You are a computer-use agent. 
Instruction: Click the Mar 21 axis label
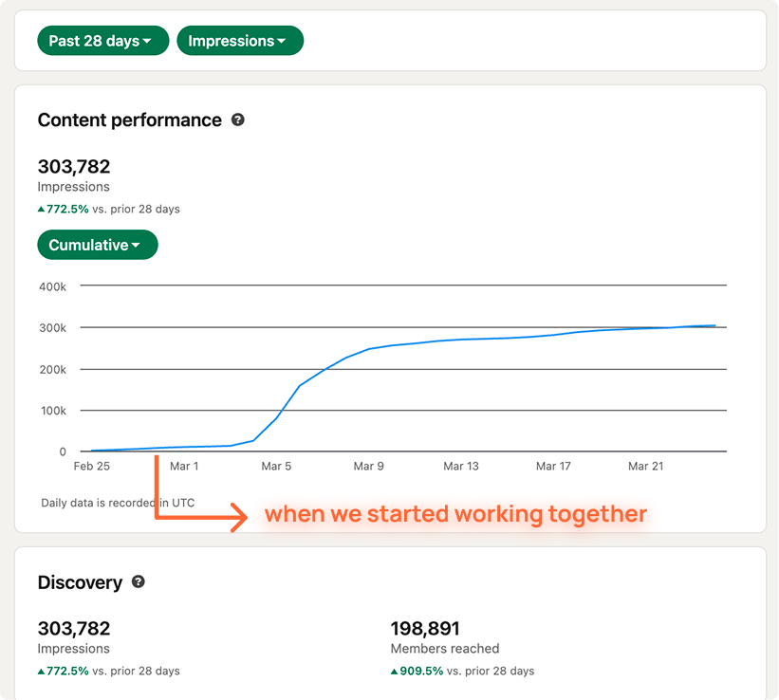pyautogui.click(x=645, y=466)
